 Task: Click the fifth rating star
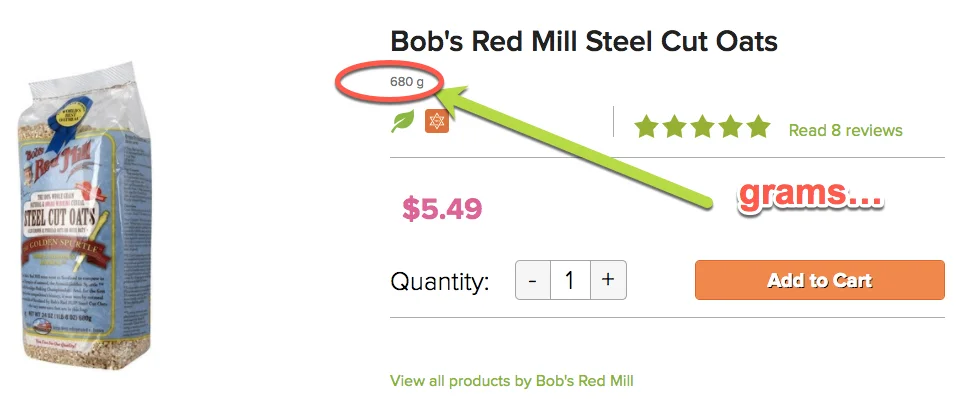point(758,127)
